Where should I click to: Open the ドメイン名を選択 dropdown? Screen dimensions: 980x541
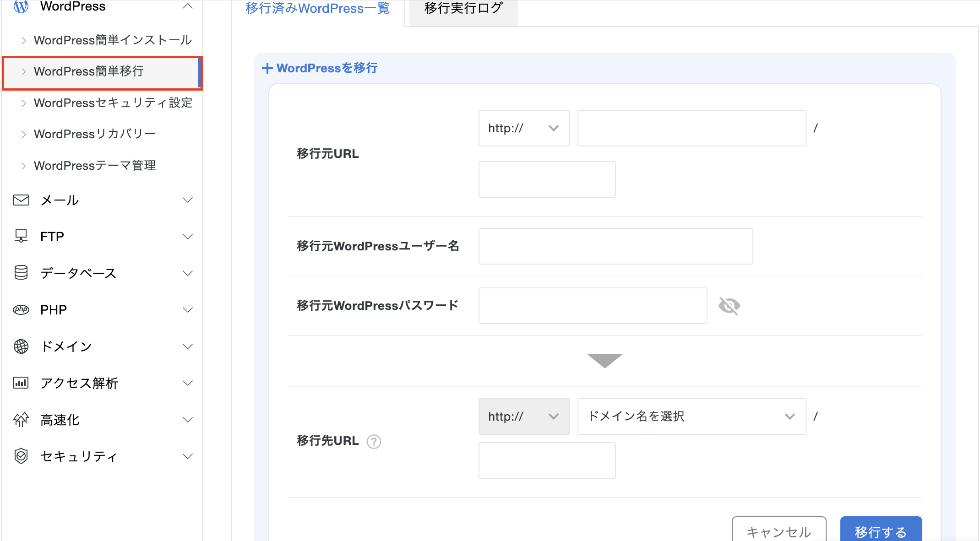pyautogui.click(x=692, y=417)
